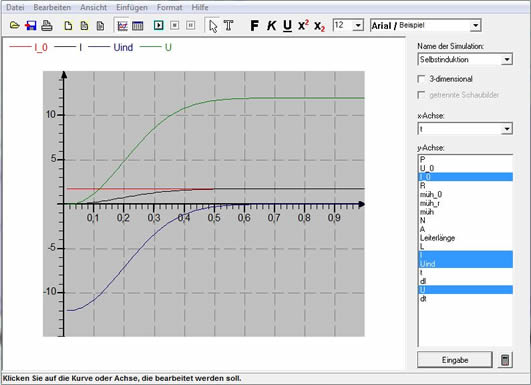This screenshot has width=531, height=385.
Task: Open the Hilfe menu
Action: 200,7
